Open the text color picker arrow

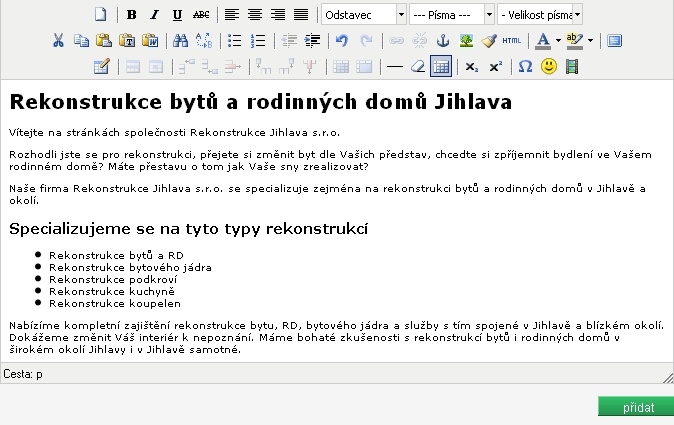557,41
